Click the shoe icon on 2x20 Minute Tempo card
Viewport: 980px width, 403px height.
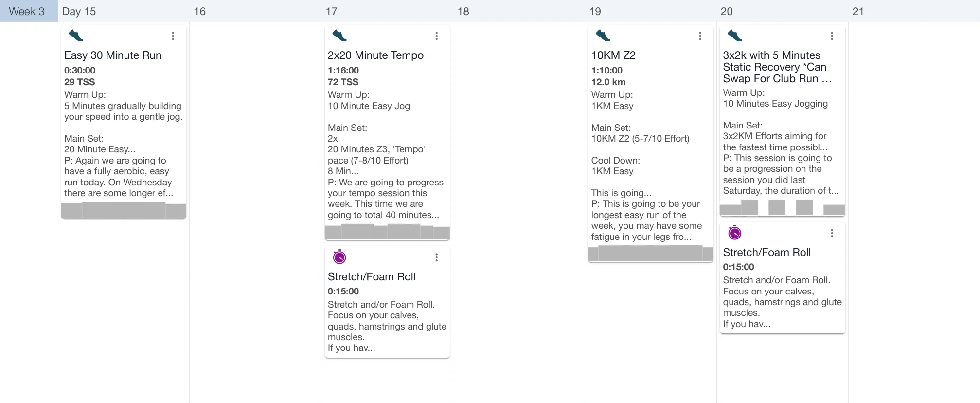tap(339, 36)
